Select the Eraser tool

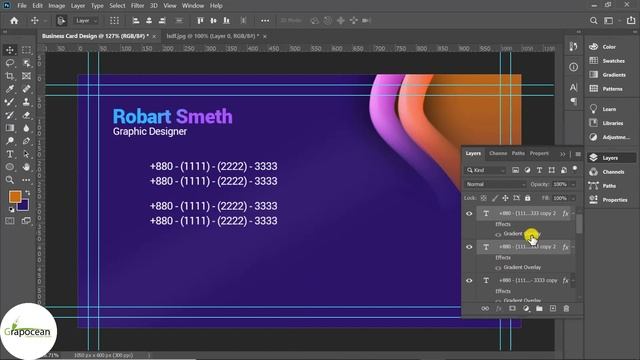26,115
